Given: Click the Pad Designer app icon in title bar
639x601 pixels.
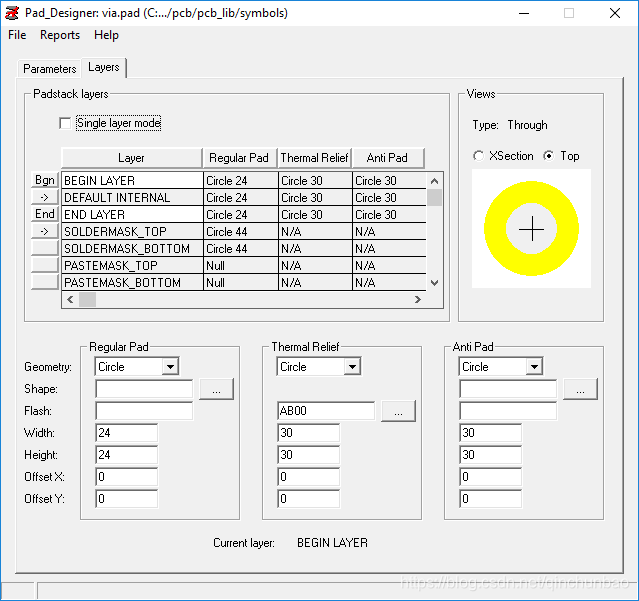Looking at the screenshot, I should click(x=12, y=13).
